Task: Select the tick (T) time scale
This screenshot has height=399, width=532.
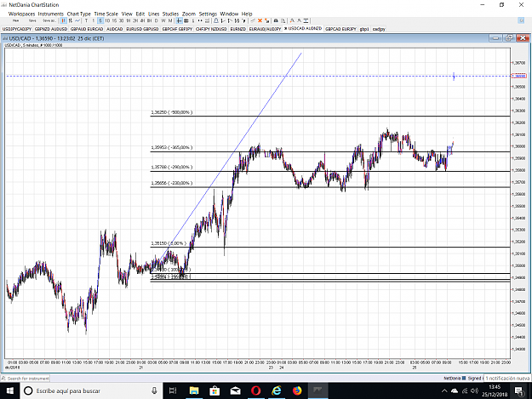Action: 86,20
